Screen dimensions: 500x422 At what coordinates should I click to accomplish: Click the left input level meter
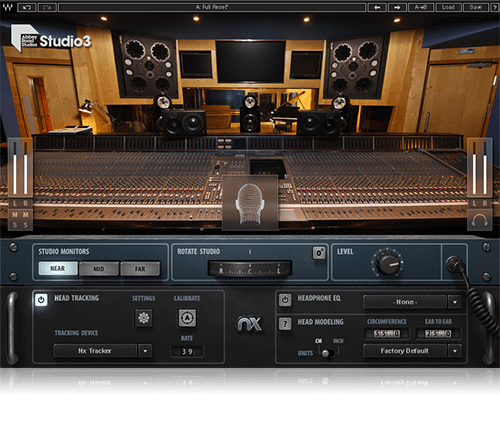pyautogui.click(x=15, y=168)
